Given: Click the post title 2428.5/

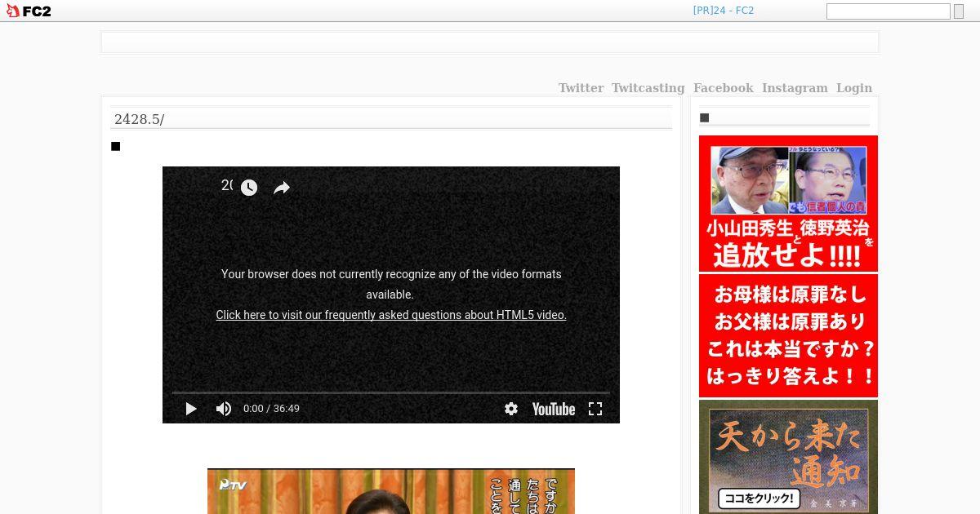Looking at the screenshot, I should [x=140, y=119].
